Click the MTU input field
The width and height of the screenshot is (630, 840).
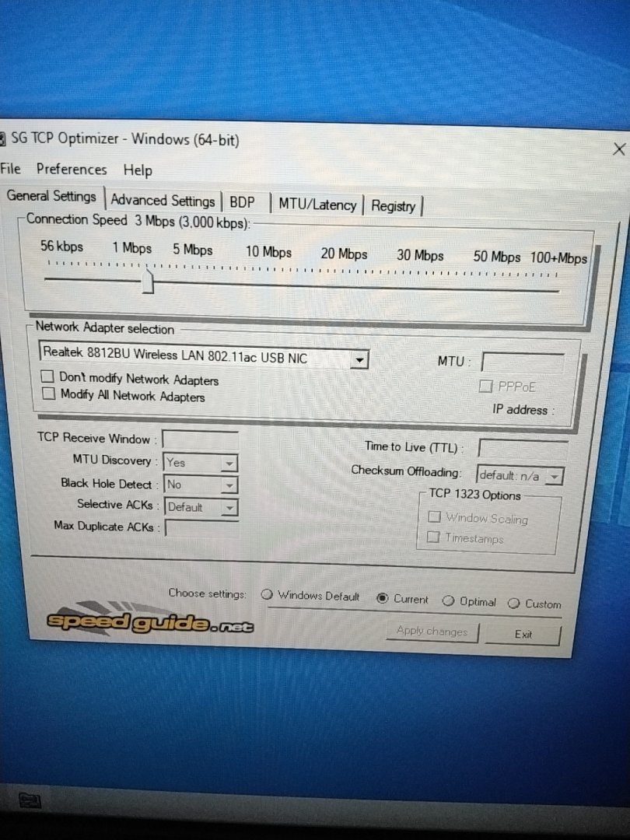[x=523, y=362]
